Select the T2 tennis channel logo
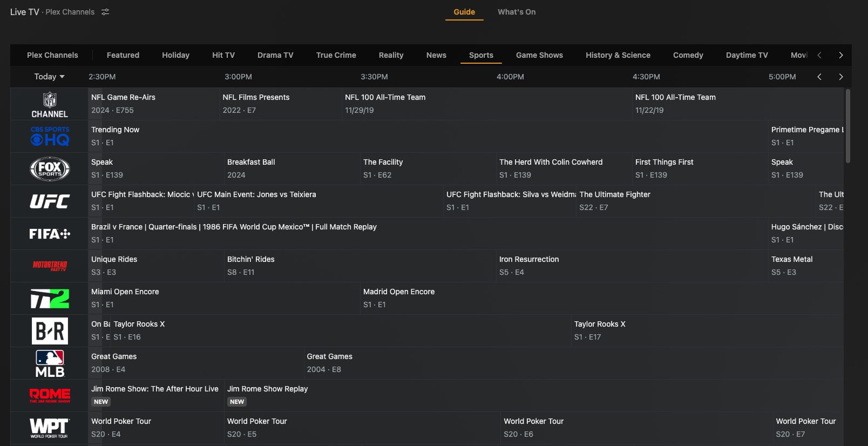868x446 pixels. pyautogui.click(x=50, y=299)
